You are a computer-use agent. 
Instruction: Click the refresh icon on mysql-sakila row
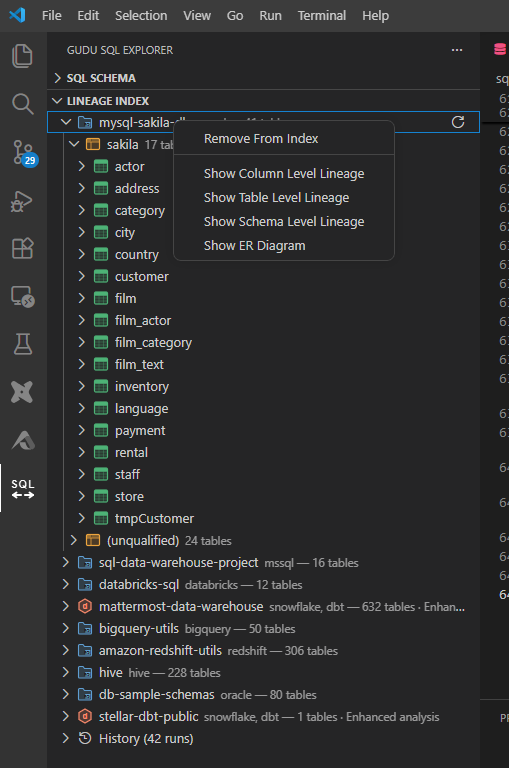pos(458,122)
